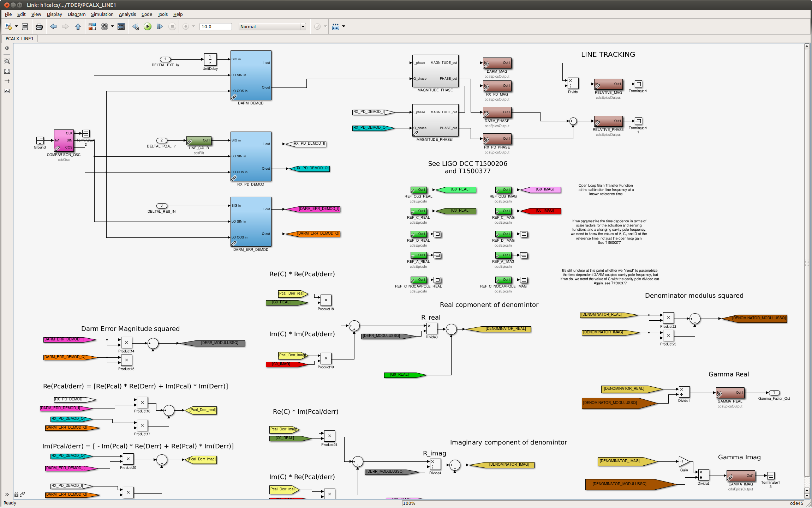Image resolution: width=812 pixels, height=508 pixels.
Task: Open the simulation mode Normal combo box
Action: pos(272,26)
